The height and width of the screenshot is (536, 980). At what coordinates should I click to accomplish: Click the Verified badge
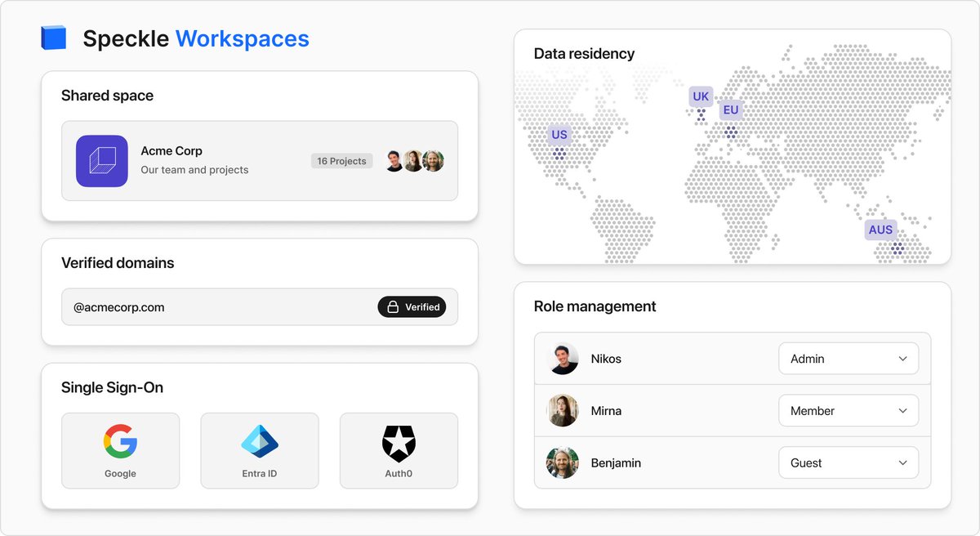pos(412,307)
